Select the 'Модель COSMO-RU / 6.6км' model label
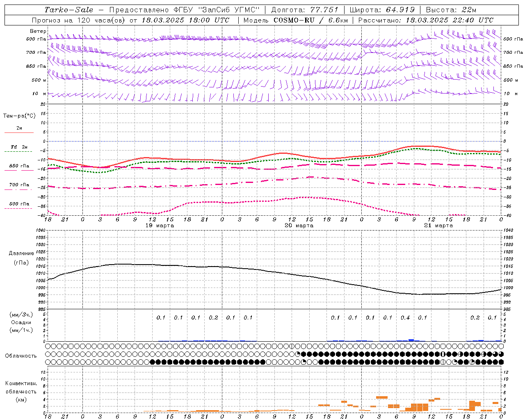525x420 pixels. (295, 20)
